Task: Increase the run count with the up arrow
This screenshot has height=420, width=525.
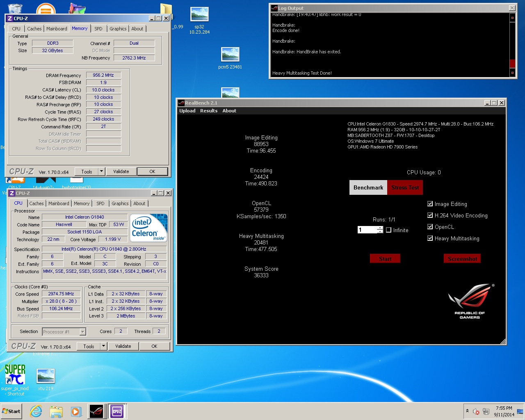Action: point(380,228)
